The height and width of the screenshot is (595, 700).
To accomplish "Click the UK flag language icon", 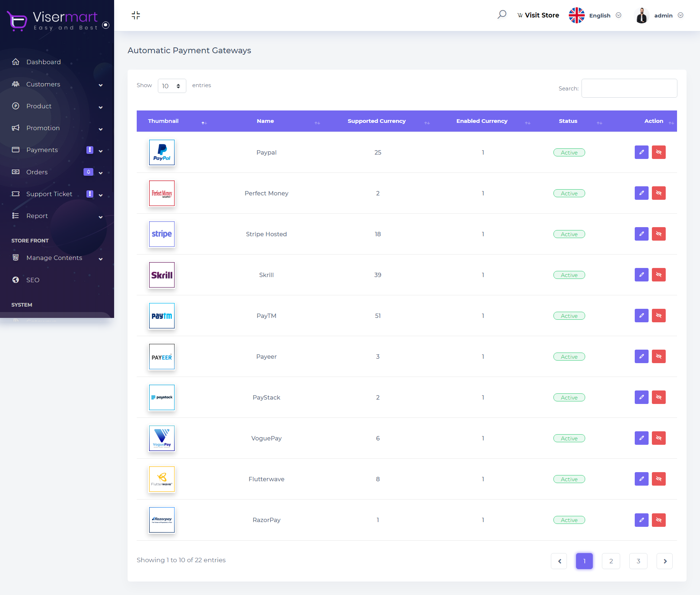I will [576, 15].
